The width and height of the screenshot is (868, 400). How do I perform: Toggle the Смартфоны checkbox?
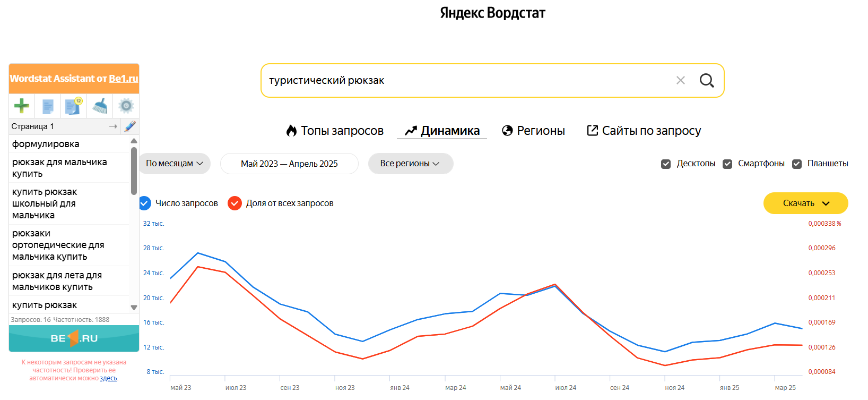727,164
